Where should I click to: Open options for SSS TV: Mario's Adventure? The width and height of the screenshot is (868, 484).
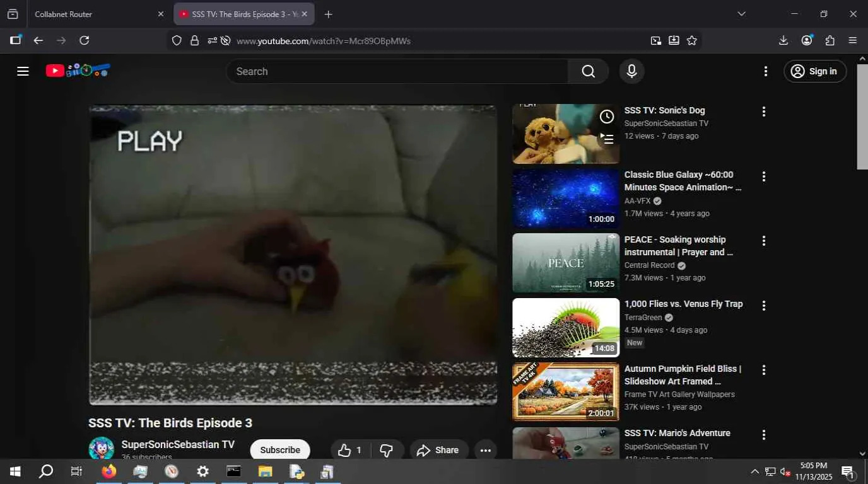(763, 435)
